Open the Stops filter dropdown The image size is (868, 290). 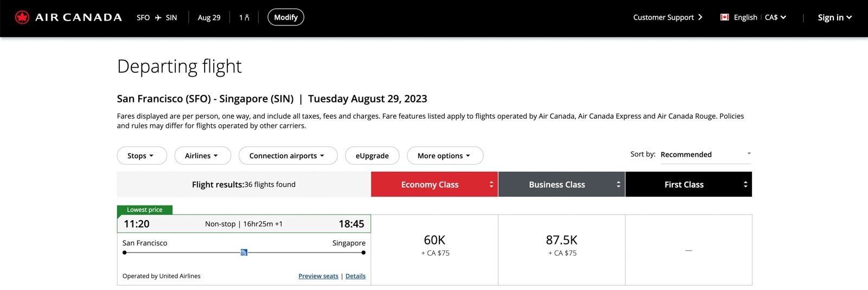pos(141,156)
